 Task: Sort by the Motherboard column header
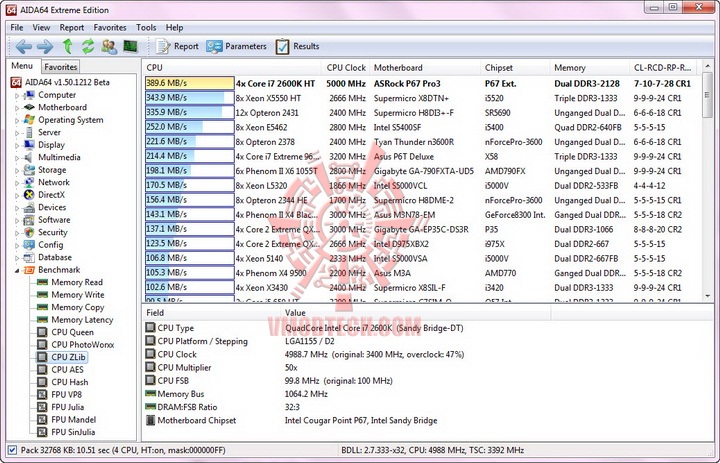point(425,68)
